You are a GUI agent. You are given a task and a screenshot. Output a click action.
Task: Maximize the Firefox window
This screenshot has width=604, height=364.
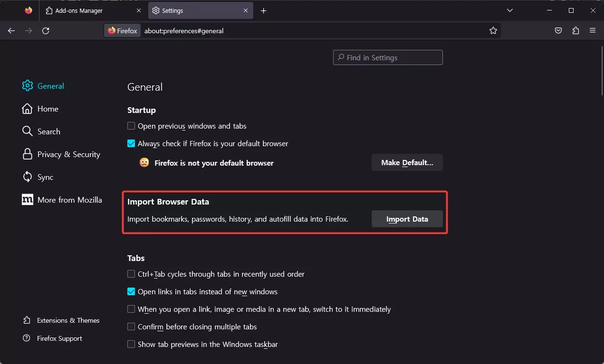coord(571,10)
